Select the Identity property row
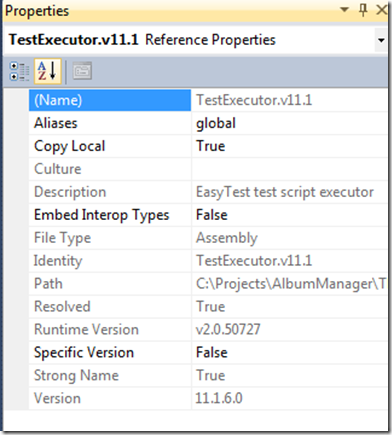The height and width of the screenshot is (435, 392). (x=208, y=261)
